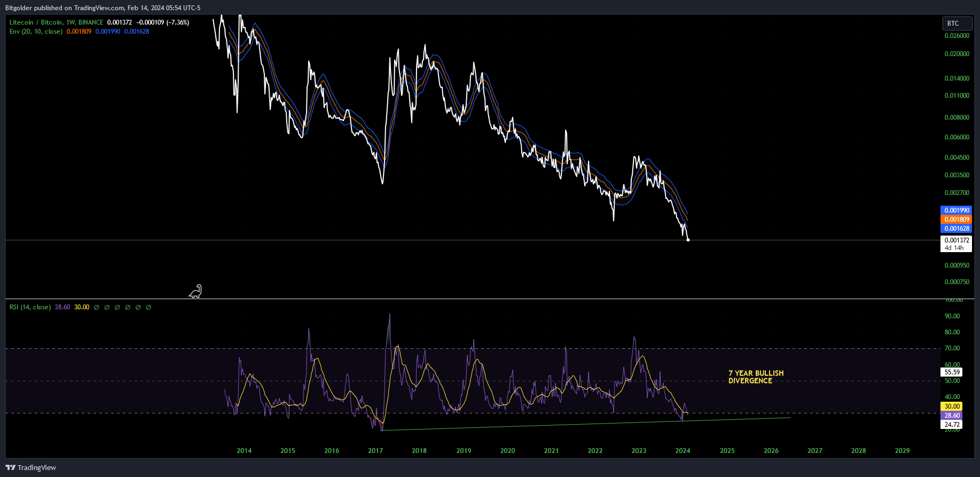This screenshot has width=980, height=477.
Task: Click the 2017 year label on time axis
Action: (x=375, y=451)
